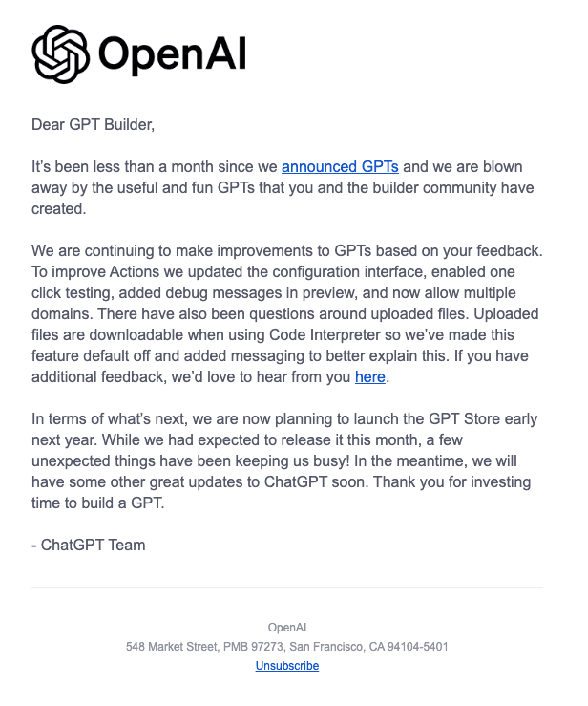
Task: Follow the feedback 'here' link
Action: click(x=369, y=376)
